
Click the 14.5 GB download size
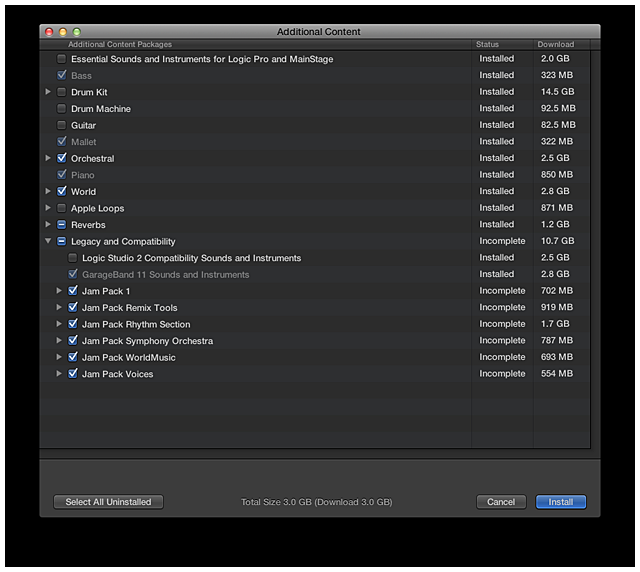coord(557,91)
